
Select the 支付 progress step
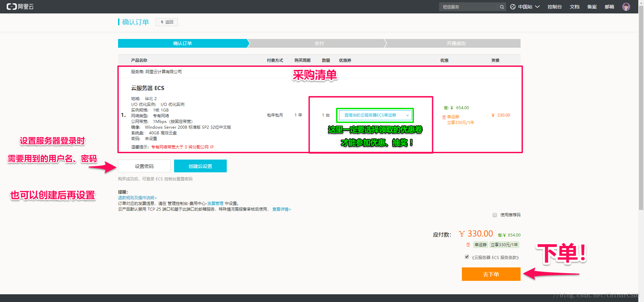319,43
